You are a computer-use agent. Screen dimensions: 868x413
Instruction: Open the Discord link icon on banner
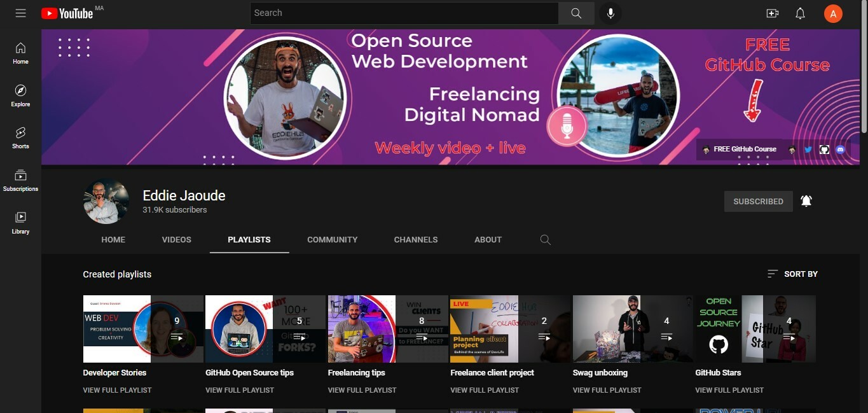point(840,150)
